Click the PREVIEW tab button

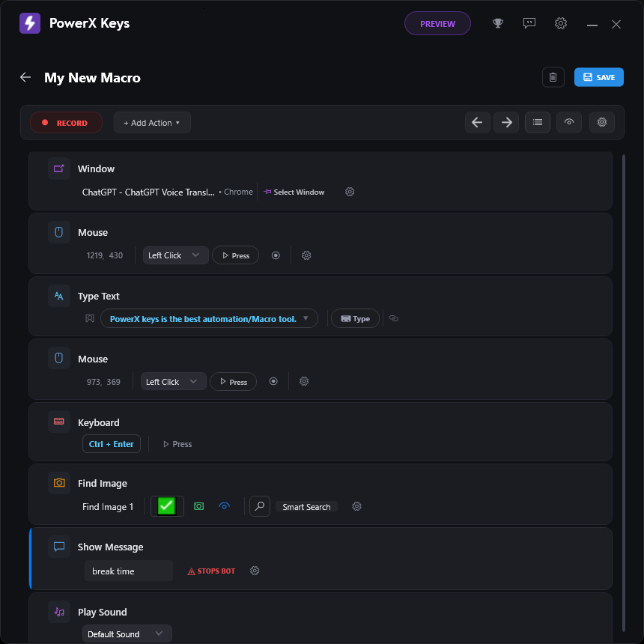point(437,23)
